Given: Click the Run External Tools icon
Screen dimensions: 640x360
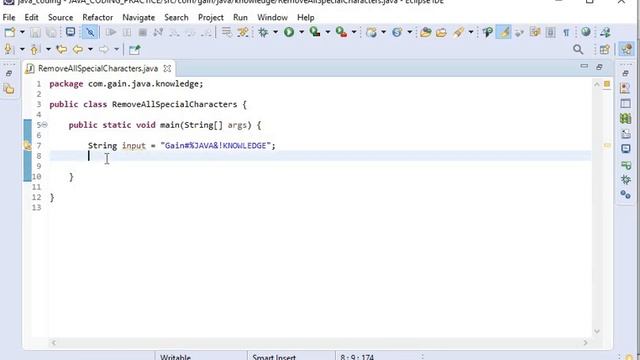Looking at the screenshot, I should pos(341,32).
